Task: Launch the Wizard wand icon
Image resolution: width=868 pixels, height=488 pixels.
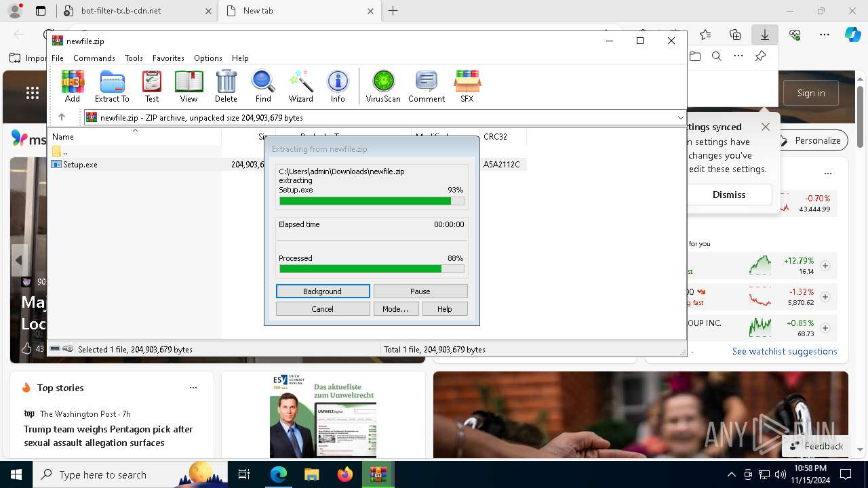Action: pyautogui.click(x=300, y=86)
